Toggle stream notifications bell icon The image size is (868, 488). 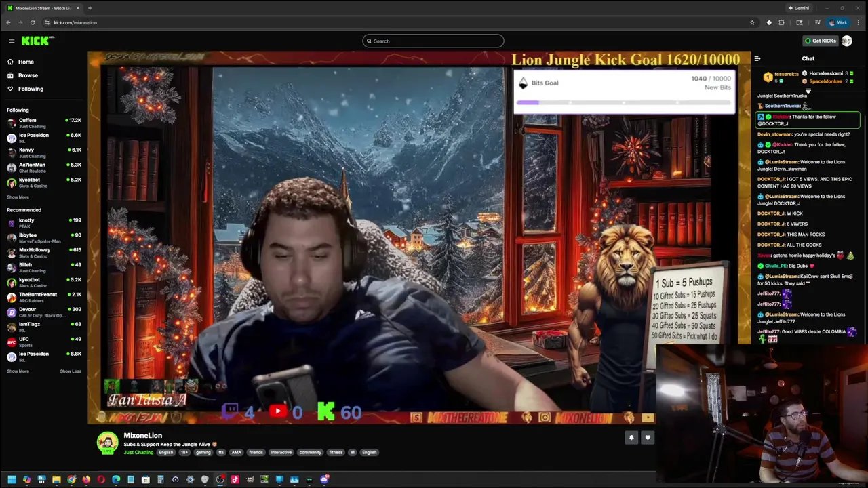click(x=631, y=438)
